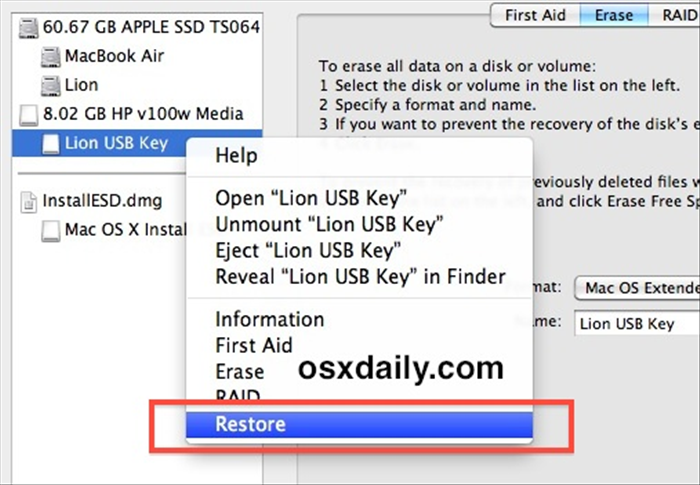Image resolution: width=700 pixels, height=485 pixels.
Task: Click the HP v100w Media drive icon
Action: click(29, 115)
